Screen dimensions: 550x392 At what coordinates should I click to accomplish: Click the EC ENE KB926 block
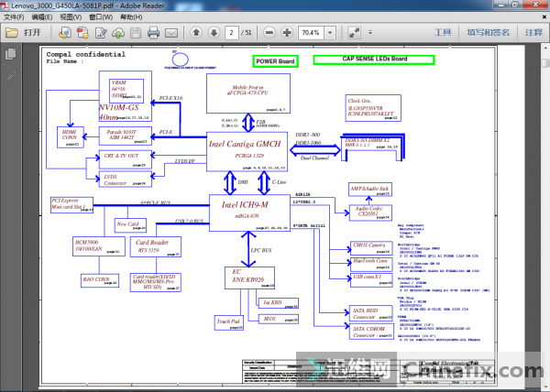249,278
